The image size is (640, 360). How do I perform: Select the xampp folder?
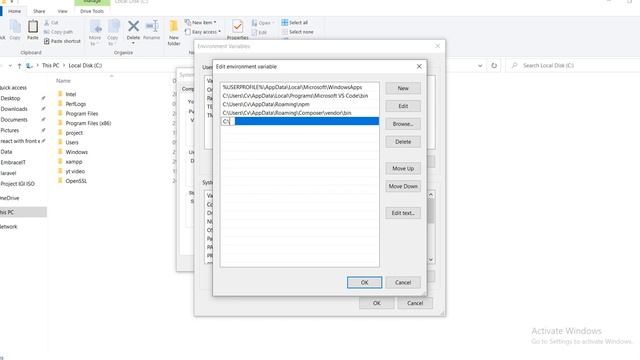tap(73, 162)
